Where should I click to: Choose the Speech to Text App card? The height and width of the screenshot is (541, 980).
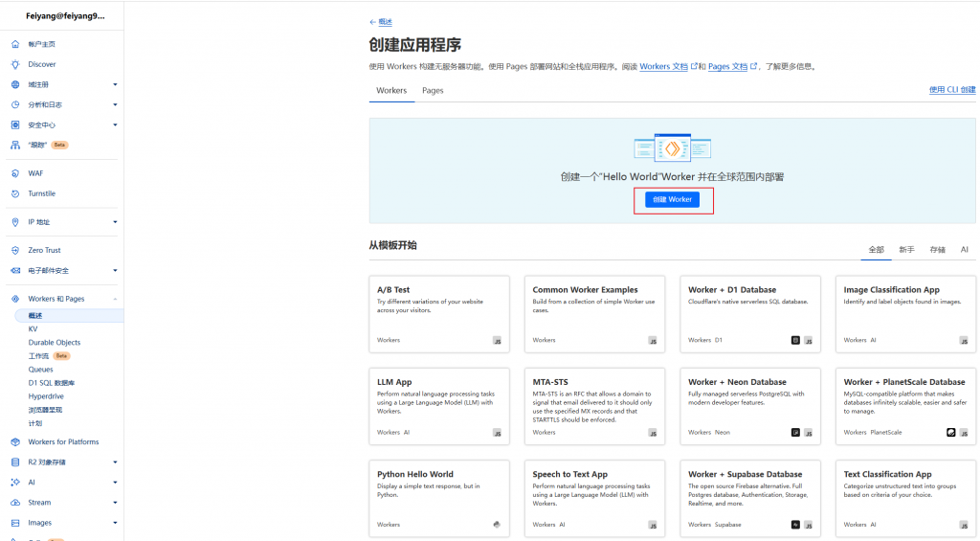[x=594, y=499]
